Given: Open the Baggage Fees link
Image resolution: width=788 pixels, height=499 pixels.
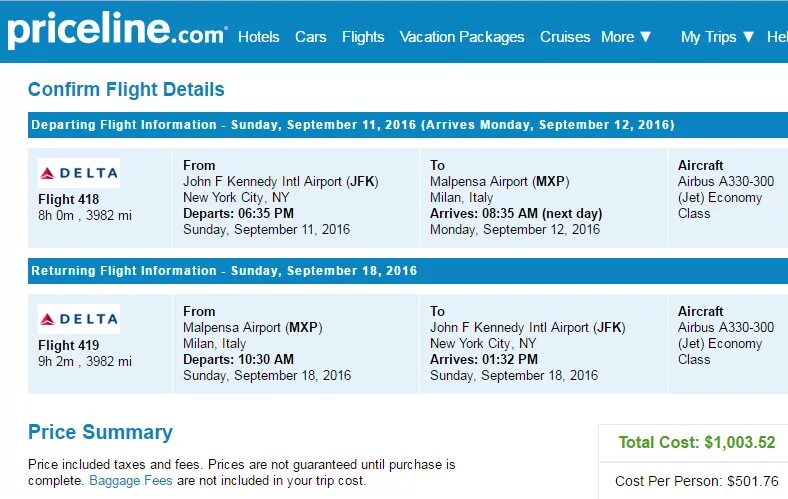Looking at the screenshot, I should tap(129, 481).
